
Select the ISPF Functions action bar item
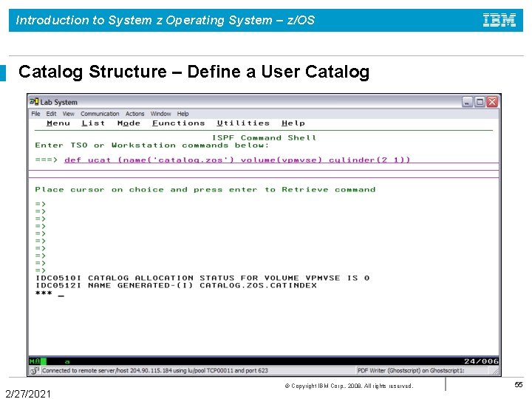tap(179, 123)
